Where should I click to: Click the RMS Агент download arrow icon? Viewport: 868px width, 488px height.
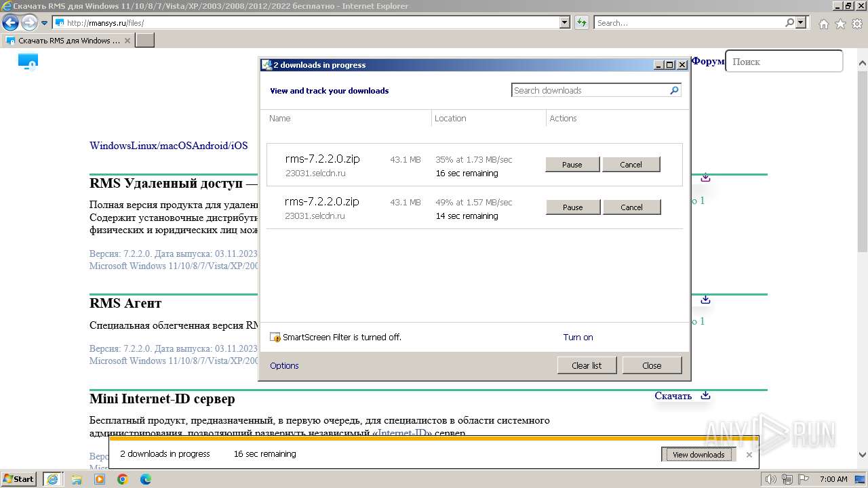(705, 299)
